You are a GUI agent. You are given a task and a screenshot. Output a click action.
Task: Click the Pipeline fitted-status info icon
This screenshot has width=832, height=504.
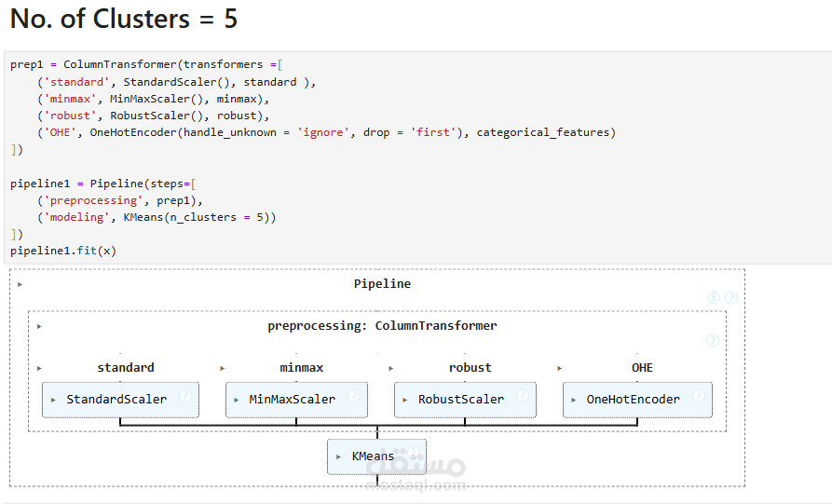[x=714, y=298]
